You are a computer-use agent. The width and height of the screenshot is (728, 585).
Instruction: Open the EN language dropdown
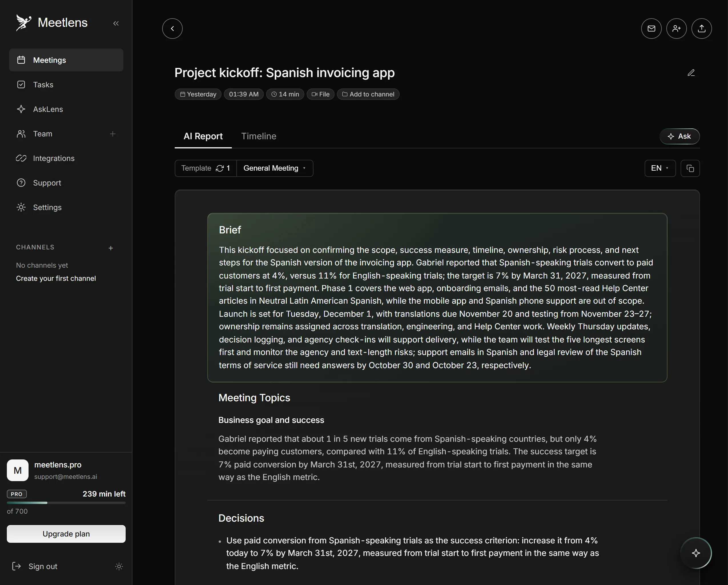coord(660,168)
